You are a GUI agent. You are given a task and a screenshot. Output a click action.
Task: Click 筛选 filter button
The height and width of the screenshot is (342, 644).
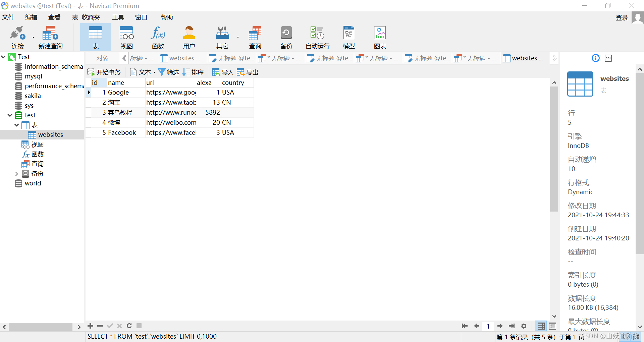coord(169,72)
